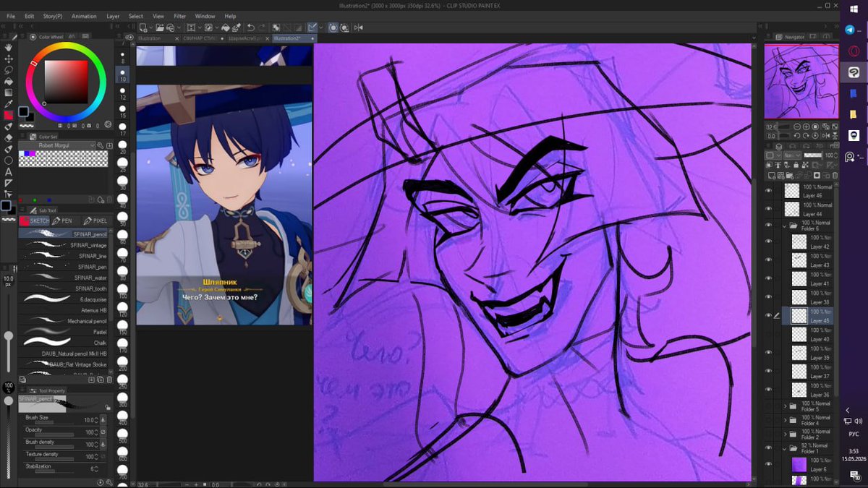Select the Gradient tool
The width and height of the screenshot is (868, 488).
coord(9,93)
